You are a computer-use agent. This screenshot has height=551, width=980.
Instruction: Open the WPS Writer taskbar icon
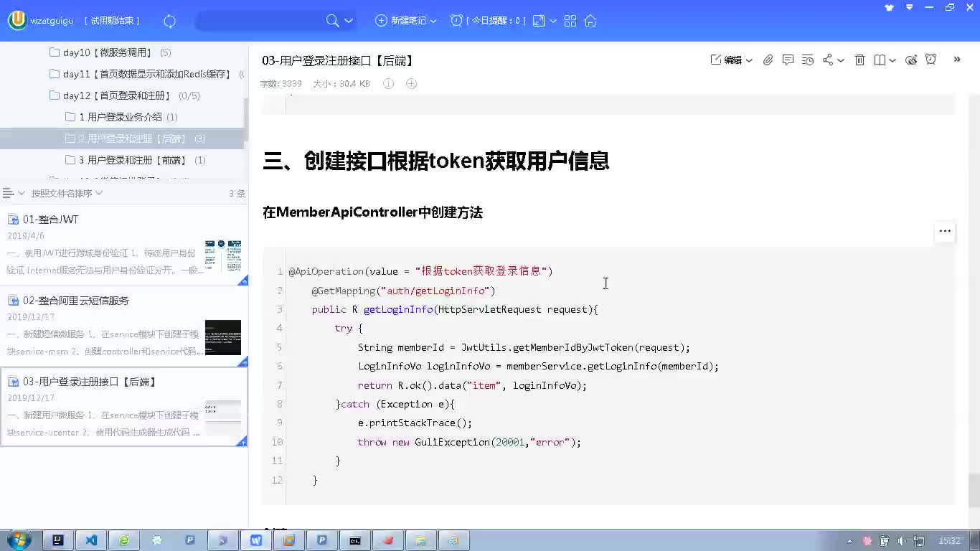pyautogui.click(x=256, y=541)
